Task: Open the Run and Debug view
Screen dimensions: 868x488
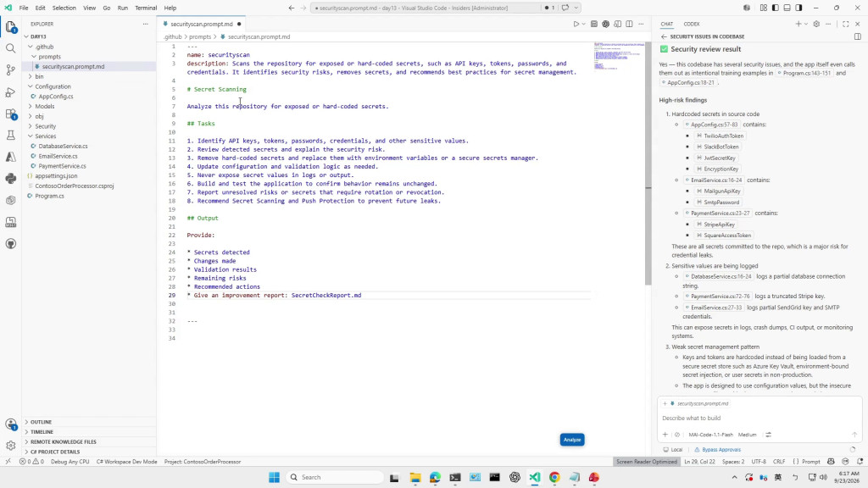Action: coord(10,91)
